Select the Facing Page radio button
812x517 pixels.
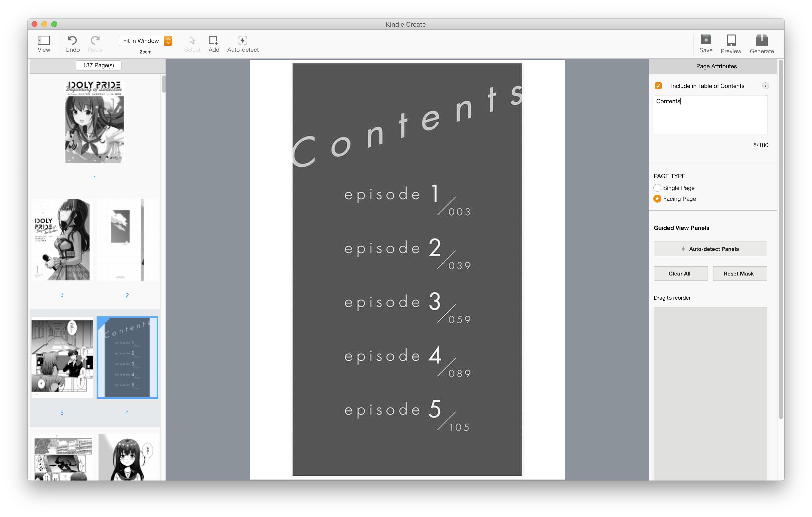657,199
